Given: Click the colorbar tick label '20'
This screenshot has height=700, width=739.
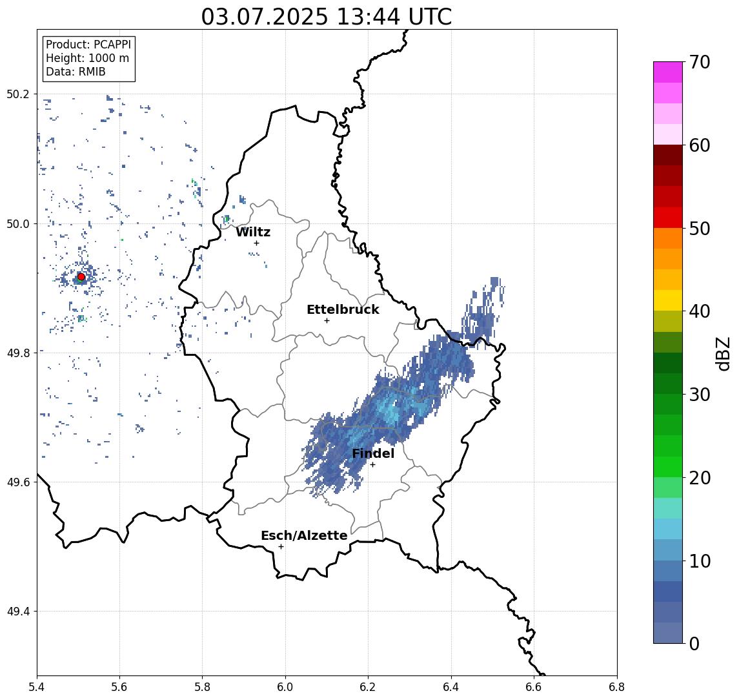Looking at the screenshot, I should pos(700,477).
